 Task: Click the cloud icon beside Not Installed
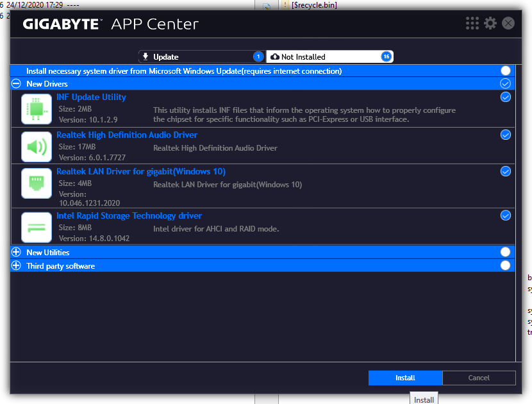pyautogui.click(x=274, y=56)
